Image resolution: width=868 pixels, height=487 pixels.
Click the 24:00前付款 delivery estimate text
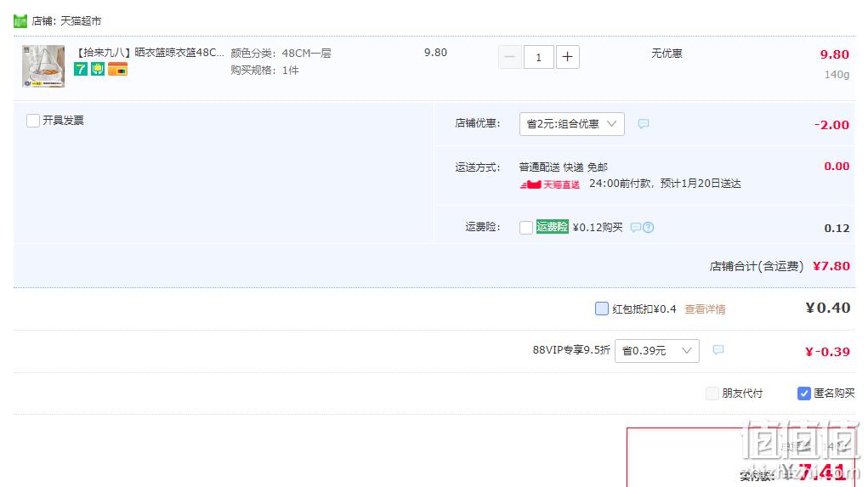(665, 184)
